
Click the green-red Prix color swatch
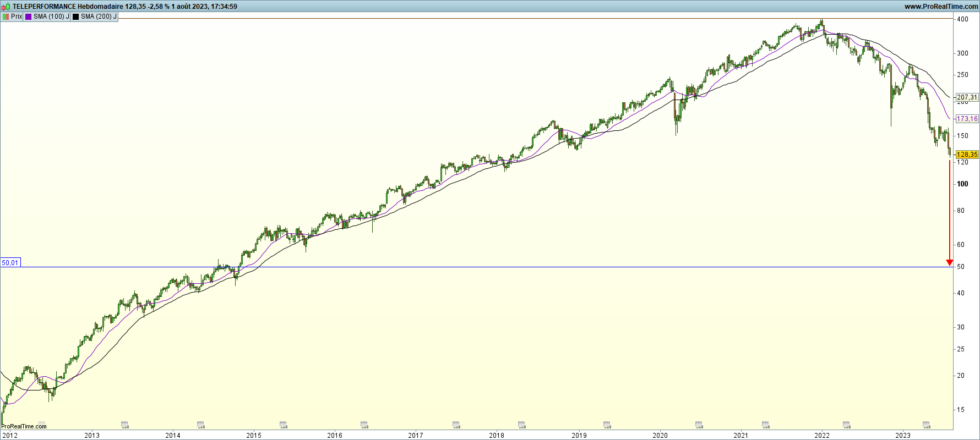point(6,16)
